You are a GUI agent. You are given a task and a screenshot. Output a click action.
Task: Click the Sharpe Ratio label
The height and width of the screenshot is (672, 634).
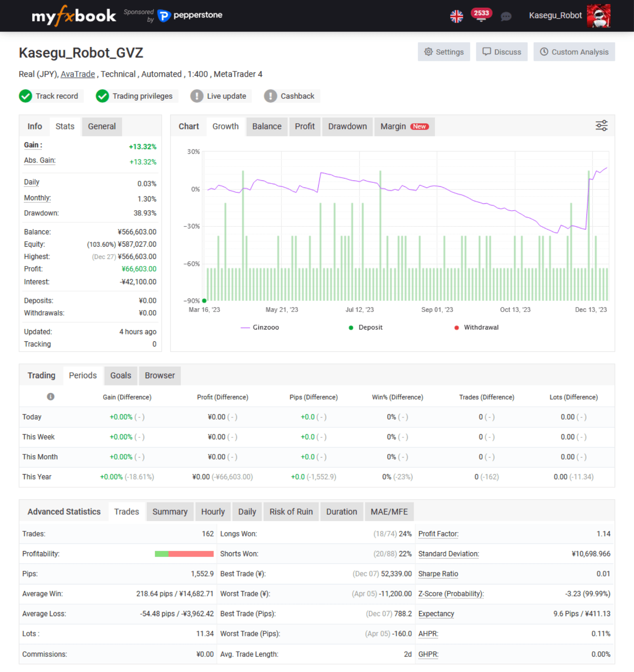click(438, 574)
